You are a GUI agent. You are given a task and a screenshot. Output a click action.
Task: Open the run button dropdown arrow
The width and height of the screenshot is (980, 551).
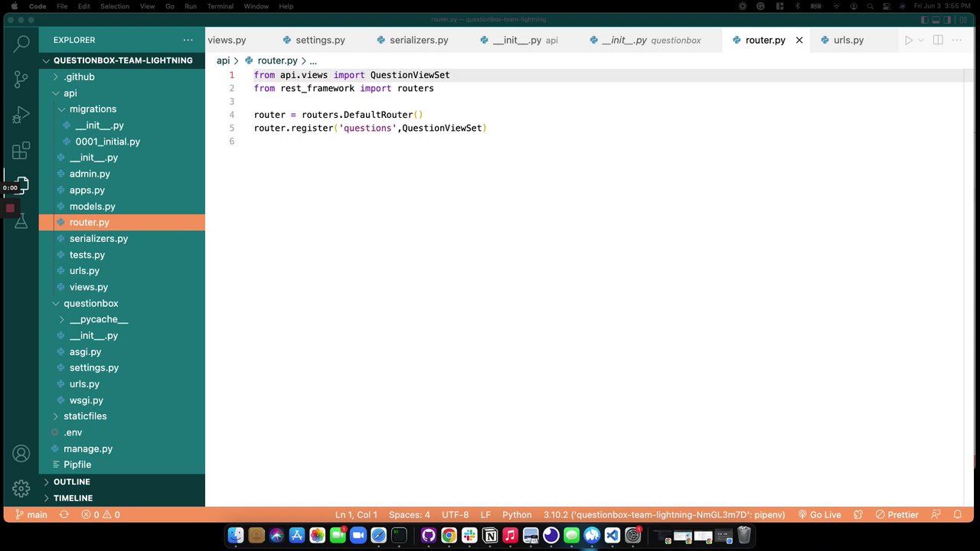[921, 40]
